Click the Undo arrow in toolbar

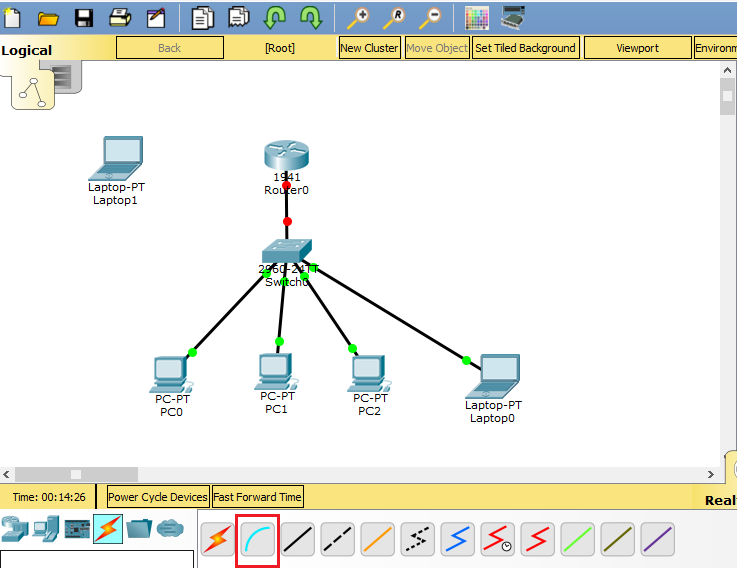coord(275,17)
